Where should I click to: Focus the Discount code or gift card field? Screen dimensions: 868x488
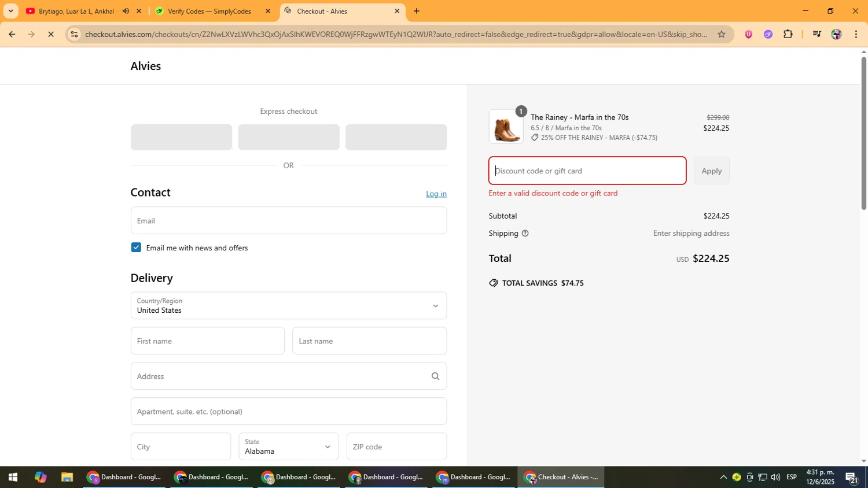pos(587,171)
